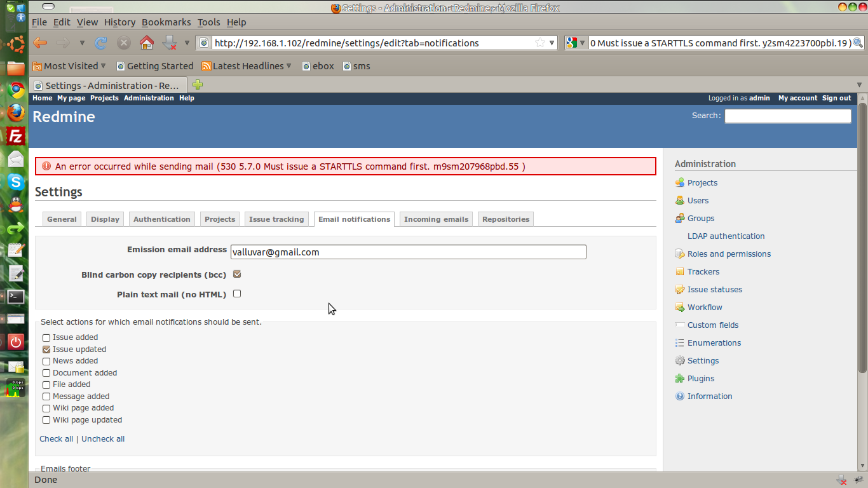868x488 pixels.
Task: Click the green arrow icon in the dock
Action: point(16,227)
